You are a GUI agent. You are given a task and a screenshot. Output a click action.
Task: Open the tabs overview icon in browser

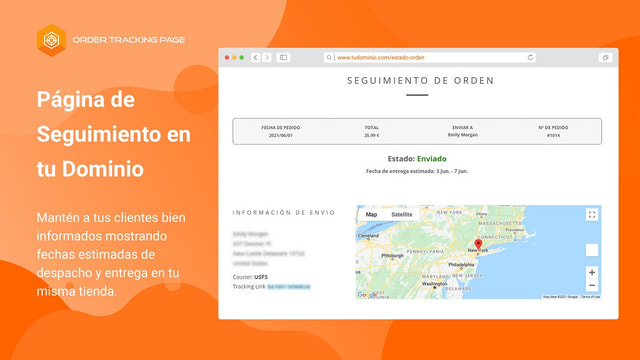[605, 58]
